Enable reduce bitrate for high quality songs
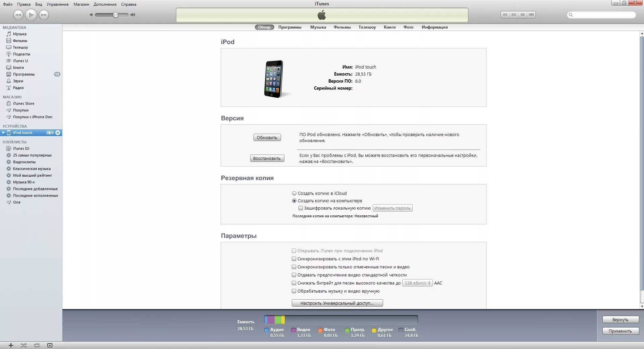 [x=294, y=283]
